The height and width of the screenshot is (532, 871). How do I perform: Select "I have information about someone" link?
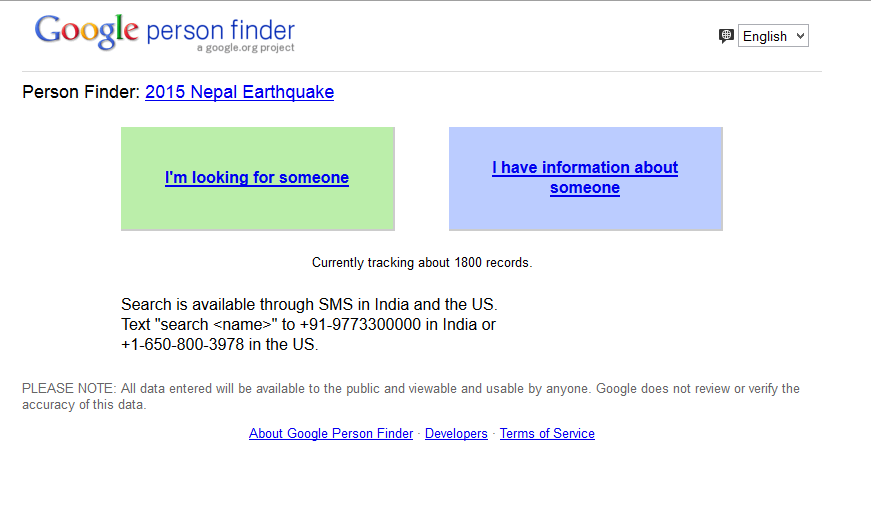click(x=585, y=177)
